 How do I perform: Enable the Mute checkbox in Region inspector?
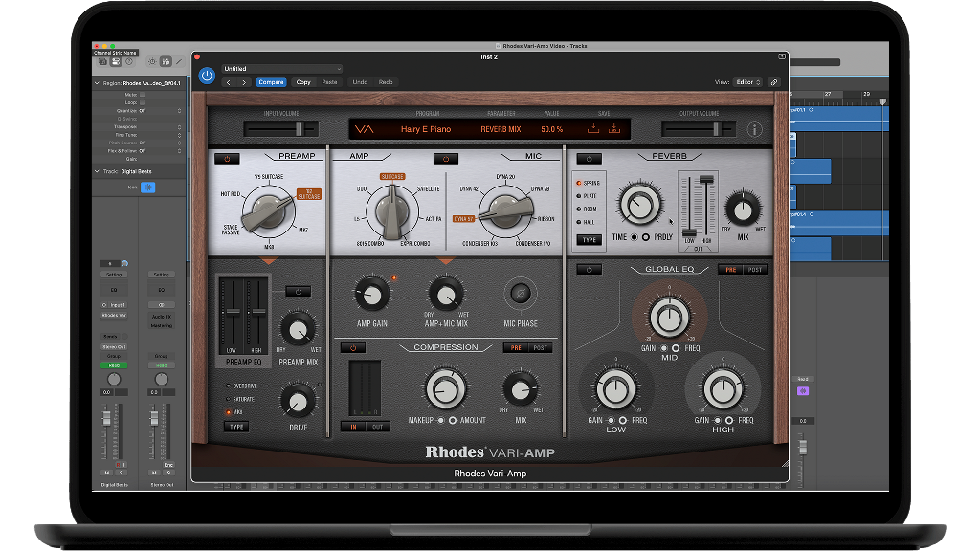click(143, 95)
